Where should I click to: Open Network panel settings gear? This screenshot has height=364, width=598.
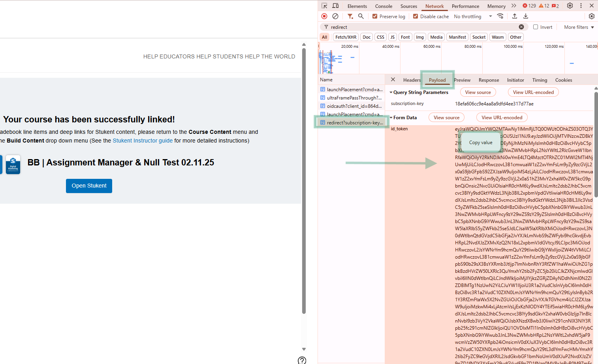591,16
